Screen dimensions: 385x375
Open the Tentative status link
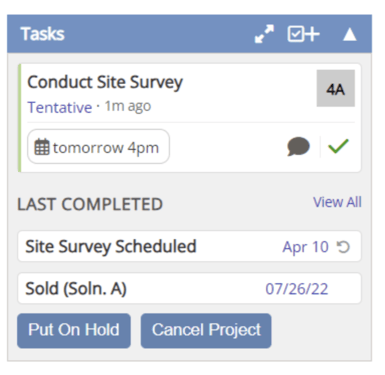pyautogui.click(x=60, y=107)
